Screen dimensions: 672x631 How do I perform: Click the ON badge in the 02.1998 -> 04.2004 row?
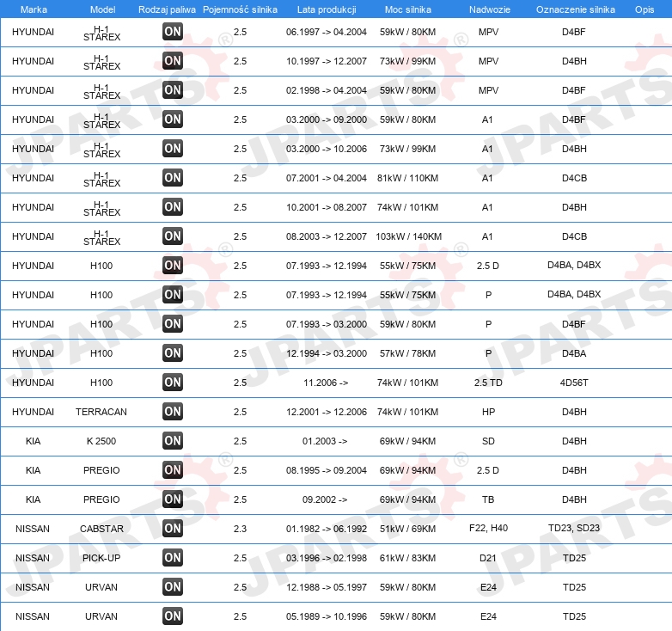173,90
